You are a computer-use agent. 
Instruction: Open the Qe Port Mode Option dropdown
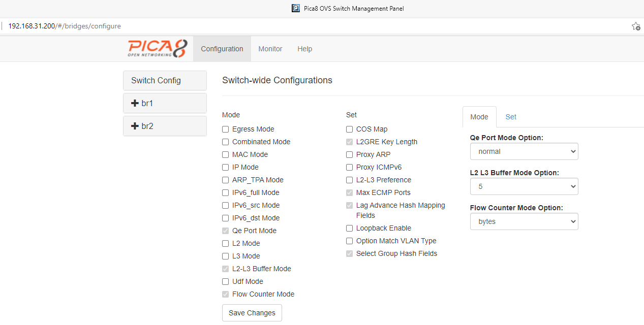(x=524, y=151)
